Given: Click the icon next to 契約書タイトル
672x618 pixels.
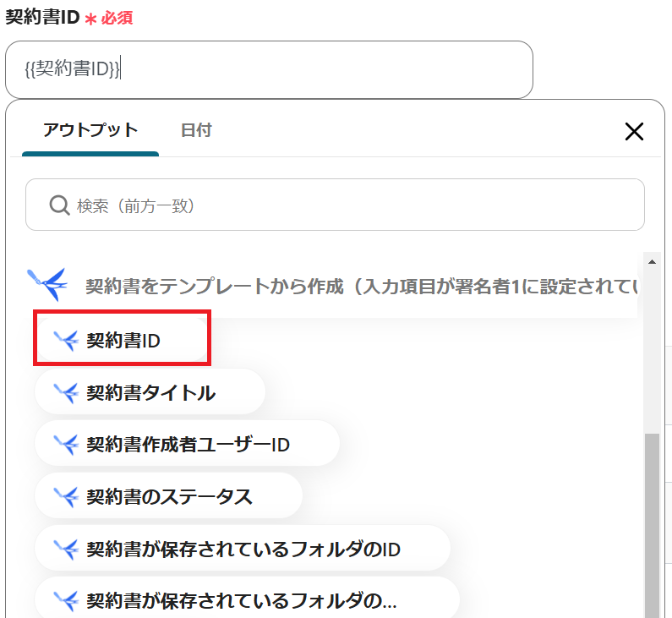Looking at the screenshot, I should point(65,392).
